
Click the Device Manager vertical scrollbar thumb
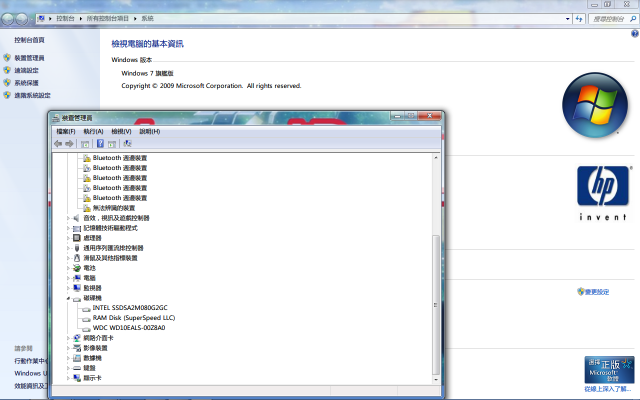click(x=436, y=305)
